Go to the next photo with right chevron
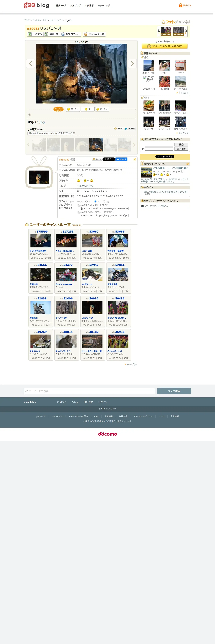This screenshot has width=215, height=644. [x=132, y=64]
